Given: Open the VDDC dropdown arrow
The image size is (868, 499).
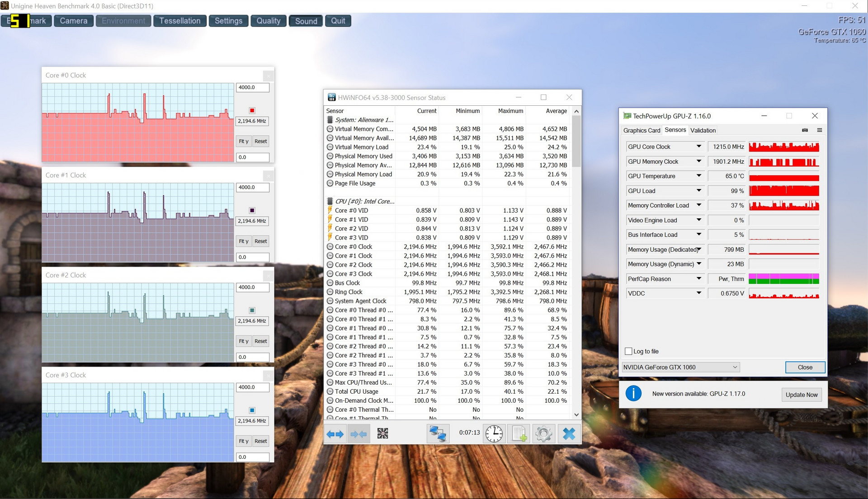Looking at the screenshot, I should [x=699, y=293].
